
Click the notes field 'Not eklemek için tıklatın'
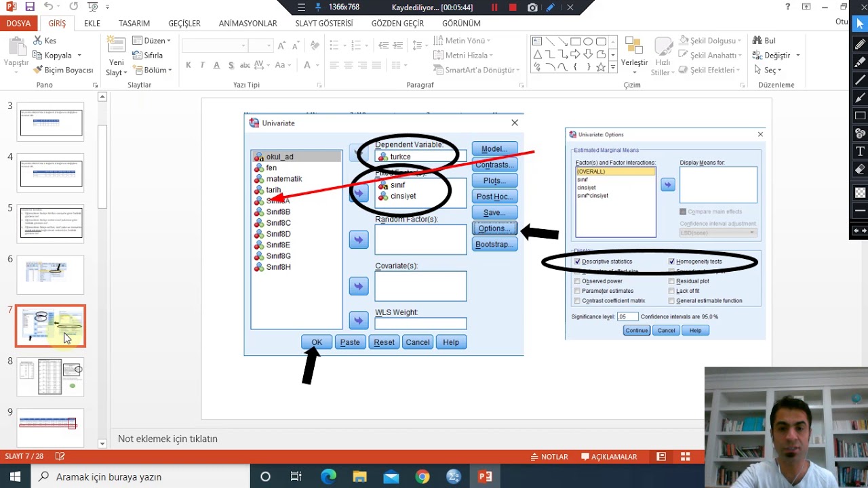[x=167, y=439]
